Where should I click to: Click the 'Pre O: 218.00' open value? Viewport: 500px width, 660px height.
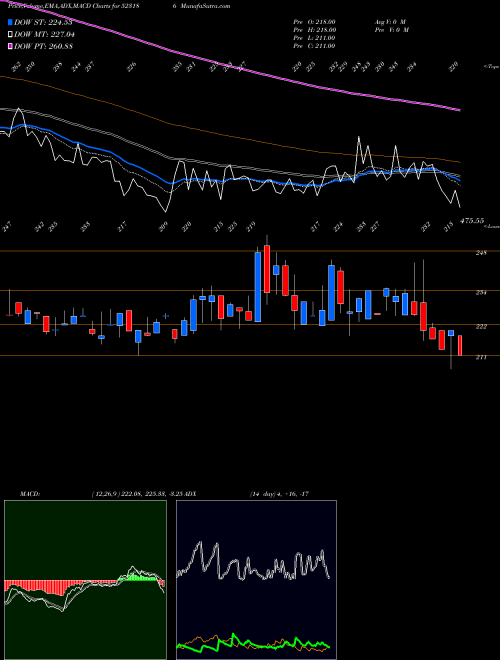314,22
